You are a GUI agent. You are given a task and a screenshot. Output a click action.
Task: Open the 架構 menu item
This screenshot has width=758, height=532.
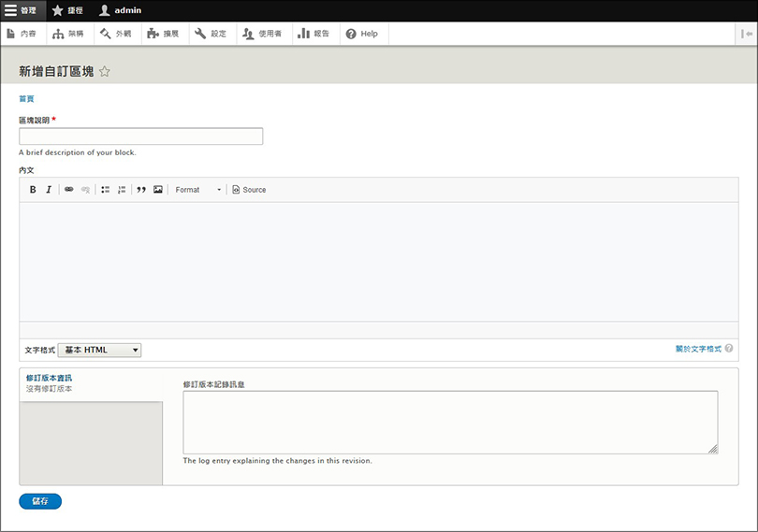[x=68, y=34]
